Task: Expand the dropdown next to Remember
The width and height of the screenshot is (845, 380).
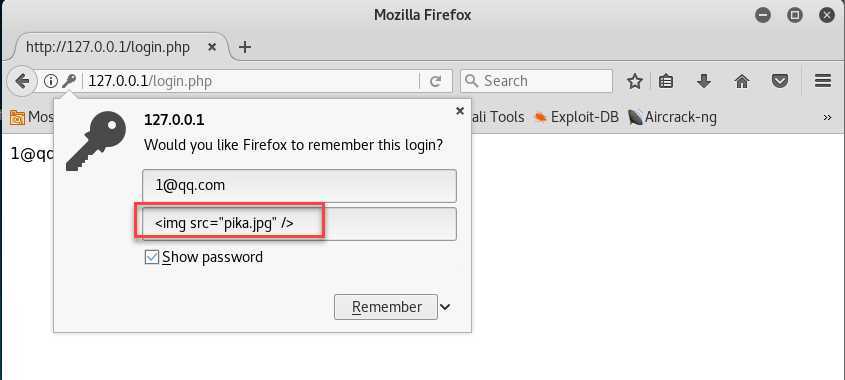Action: pos(445,307)
